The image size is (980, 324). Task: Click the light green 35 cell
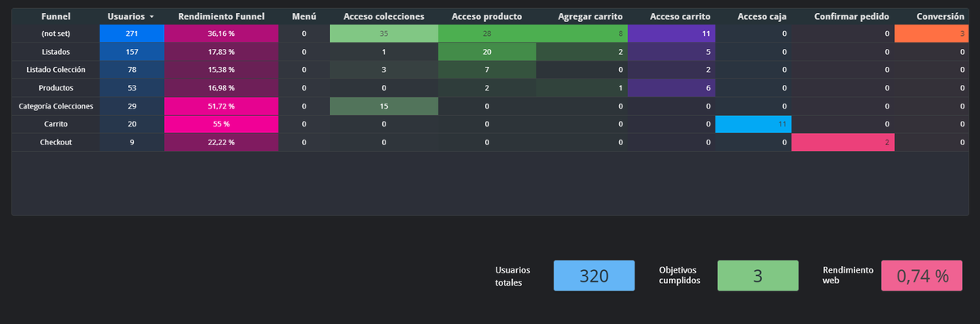tap(384, 33)
